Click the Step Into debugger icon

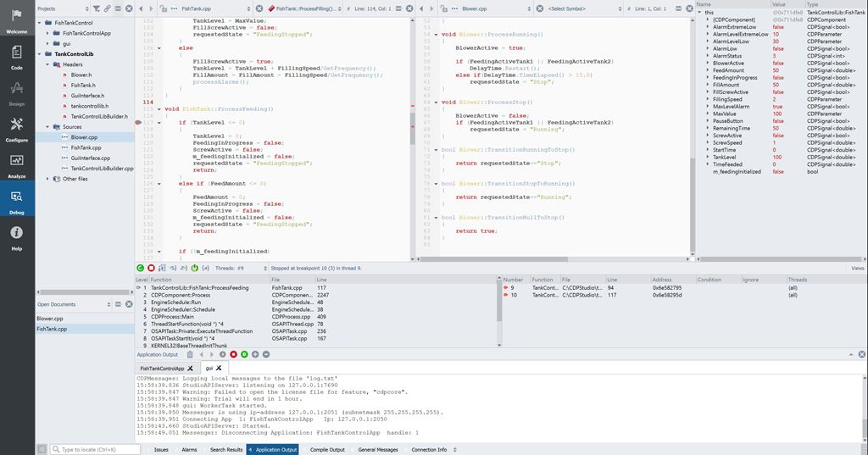[173, 268]
